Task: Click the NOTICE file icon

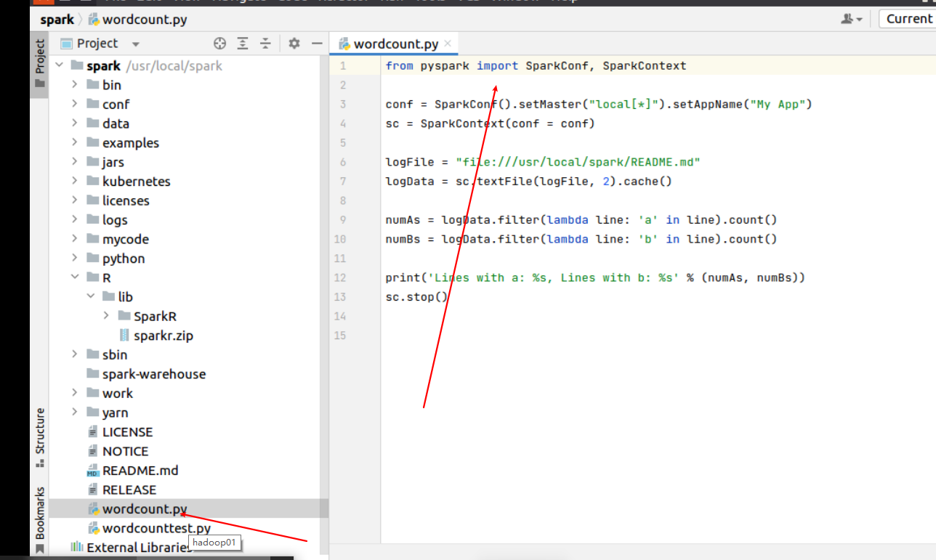Action: (x=92, y=451)
